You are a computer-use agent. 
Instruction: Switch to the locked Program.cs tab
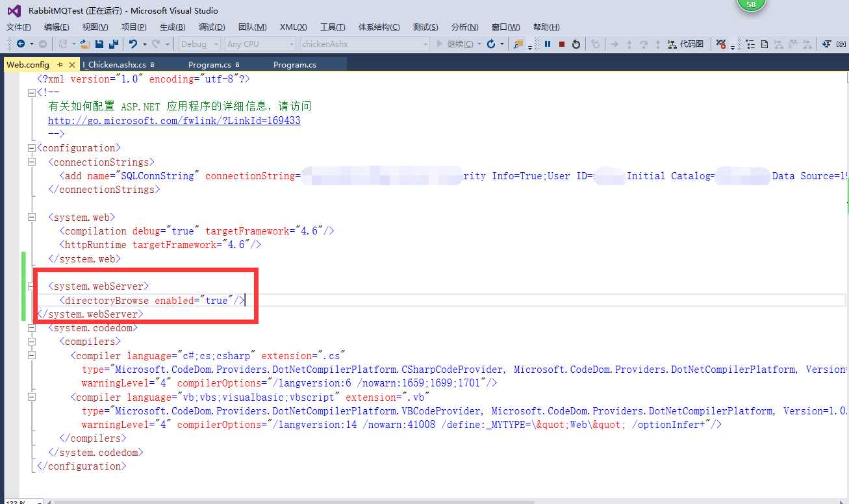click(x=210, y=65)
